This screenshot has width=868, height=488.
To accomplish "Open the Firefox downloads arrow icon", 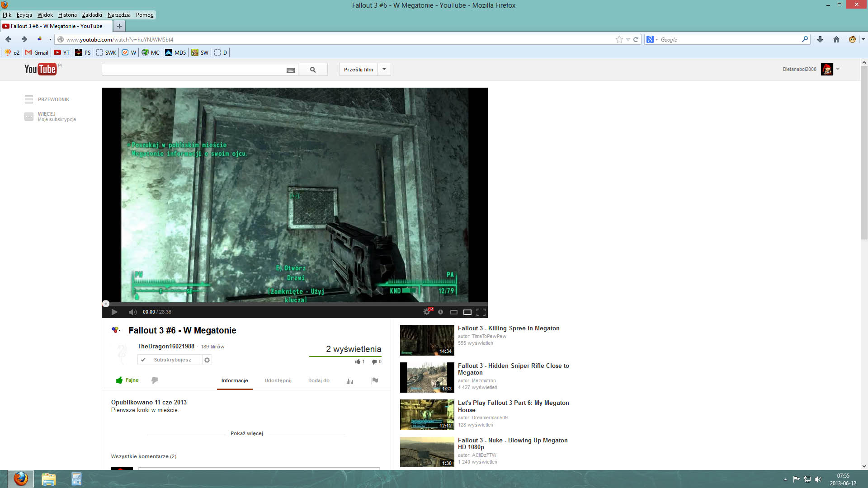I will tap(820, 39).
